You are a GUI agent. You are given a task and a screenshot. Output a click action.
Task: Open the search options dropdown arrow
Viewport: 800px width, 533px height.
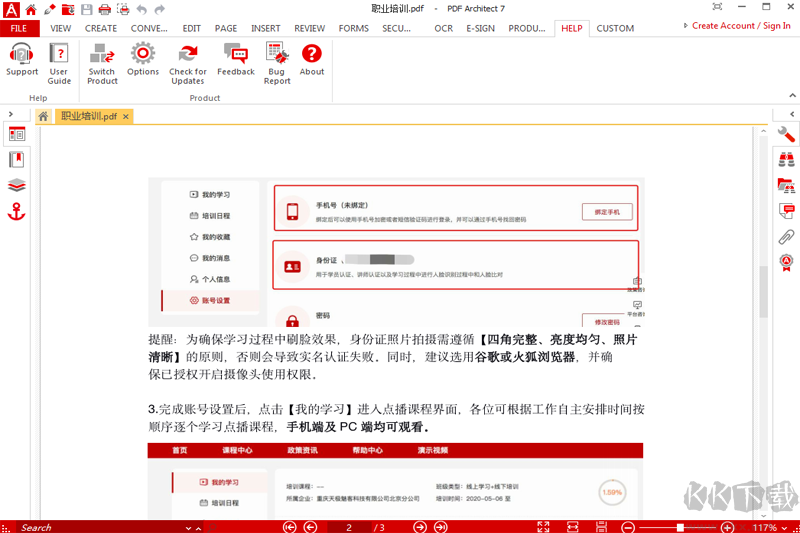pyautogui.click(x=189, y=528)
